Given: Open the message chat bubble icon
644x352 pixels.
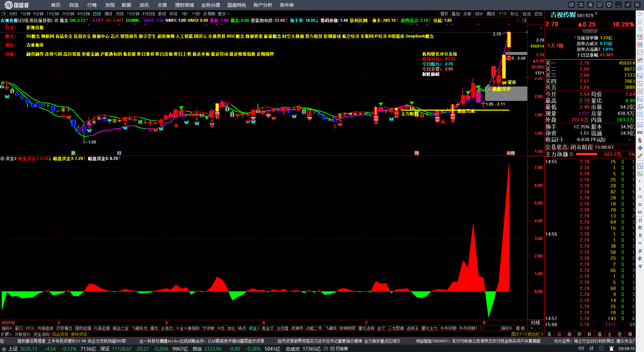Looking at the screenshot, I should point(572,5).
